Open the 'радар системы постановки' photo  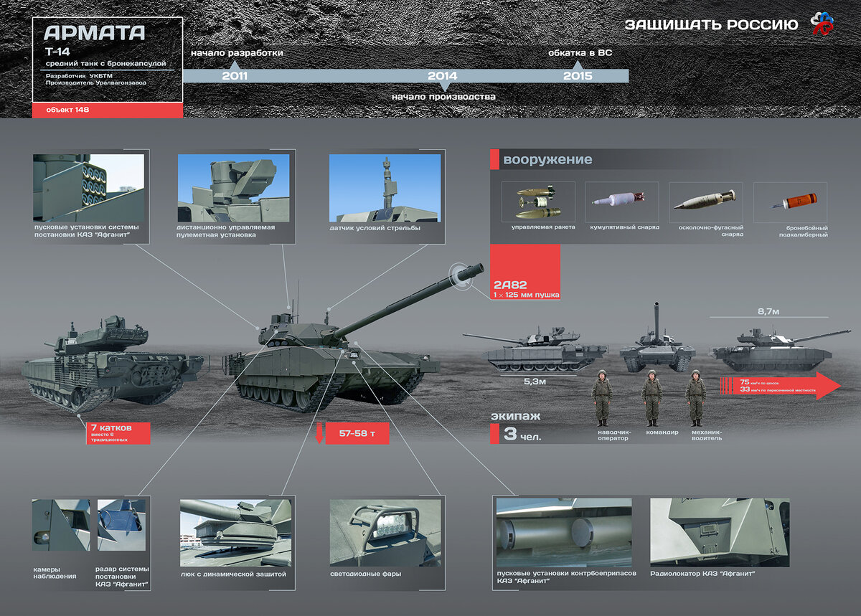[121, 526]
